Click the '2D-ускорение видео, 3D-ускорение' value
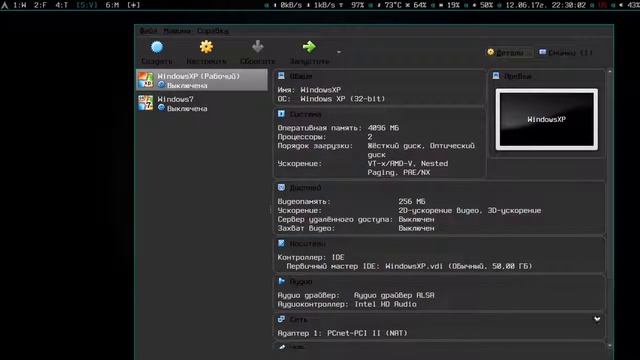 click(470, 211)
